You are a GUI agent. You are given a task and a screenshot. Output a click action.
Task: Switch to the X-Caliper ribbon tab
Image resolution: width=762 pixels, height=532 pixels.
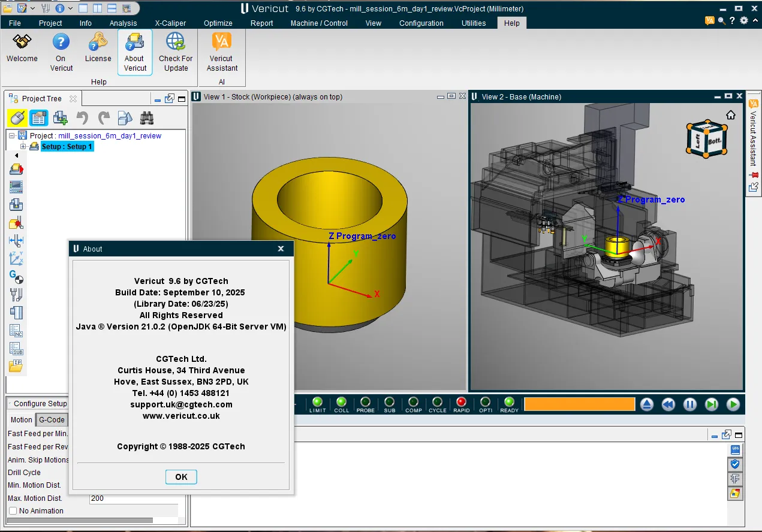(x=170, y=23)
